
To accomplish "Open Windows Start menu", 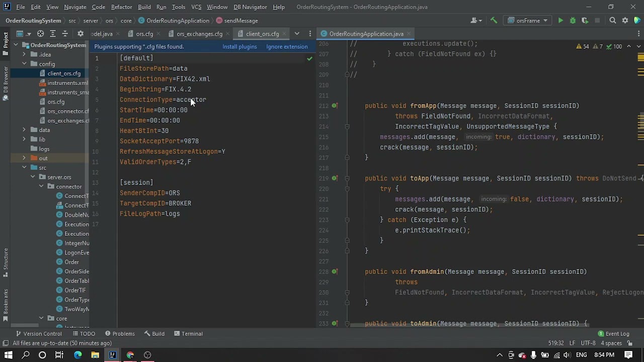I will [x=8, y=355].
